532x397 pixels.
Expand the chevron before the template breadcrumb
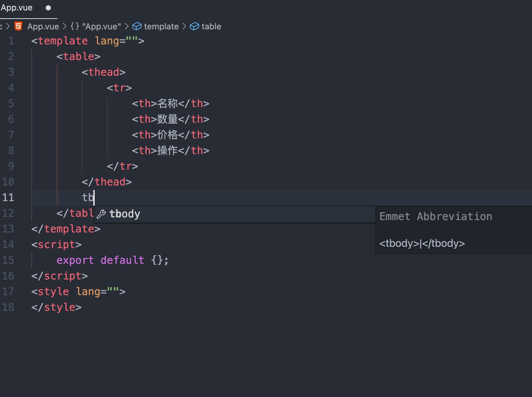click(x=127, y=26)
